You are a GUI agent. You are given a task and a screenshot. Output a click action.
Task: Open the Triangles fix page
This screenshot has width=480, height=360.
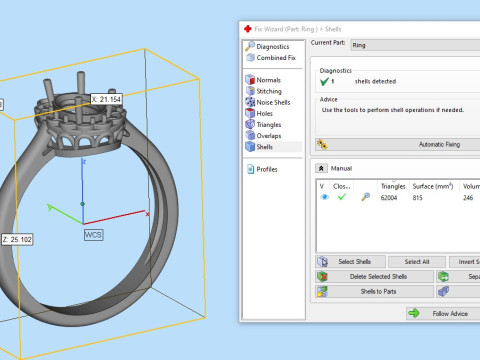pyautogui.click(x=264, y=125)
